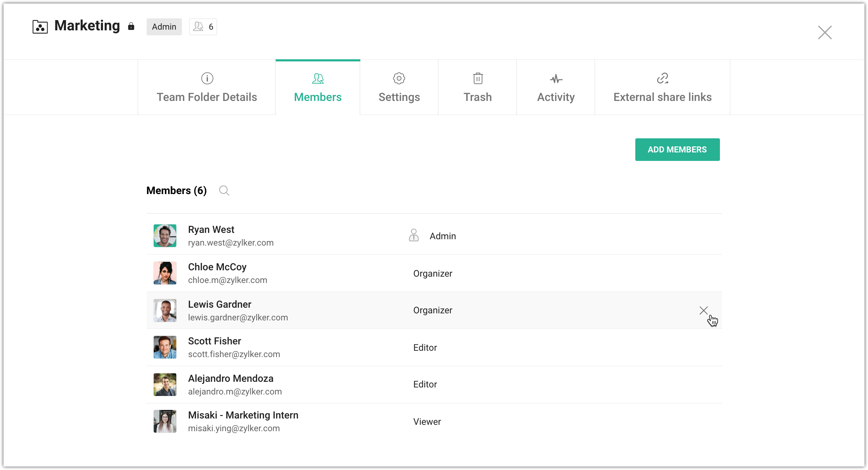The height and width of the screenshot is (470, 868).
Task: Open Chloe McCoy's Organizer role dropdown
Action: click(433, 273)
